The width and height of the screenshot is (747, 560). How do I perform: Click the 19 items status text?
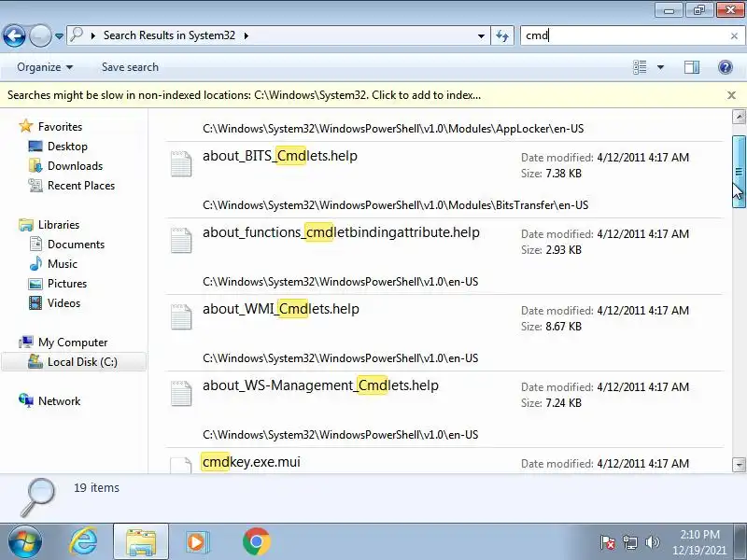click(x=96, y=488)
